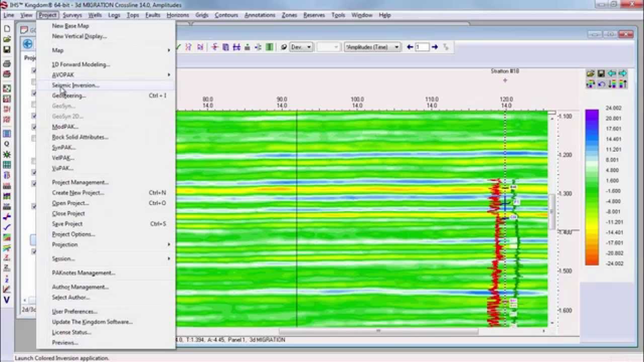Click the first rainbow colorbar edit icon
The height and width of the screenshot is (362, 644).
590,84
